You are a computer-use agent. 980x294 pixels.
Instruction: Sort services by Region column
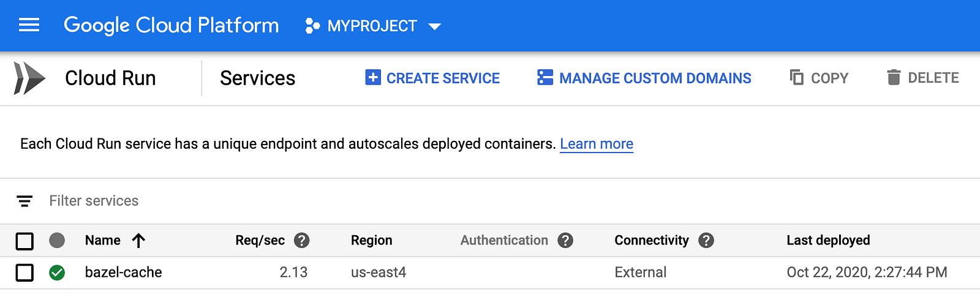coord(371,240)
